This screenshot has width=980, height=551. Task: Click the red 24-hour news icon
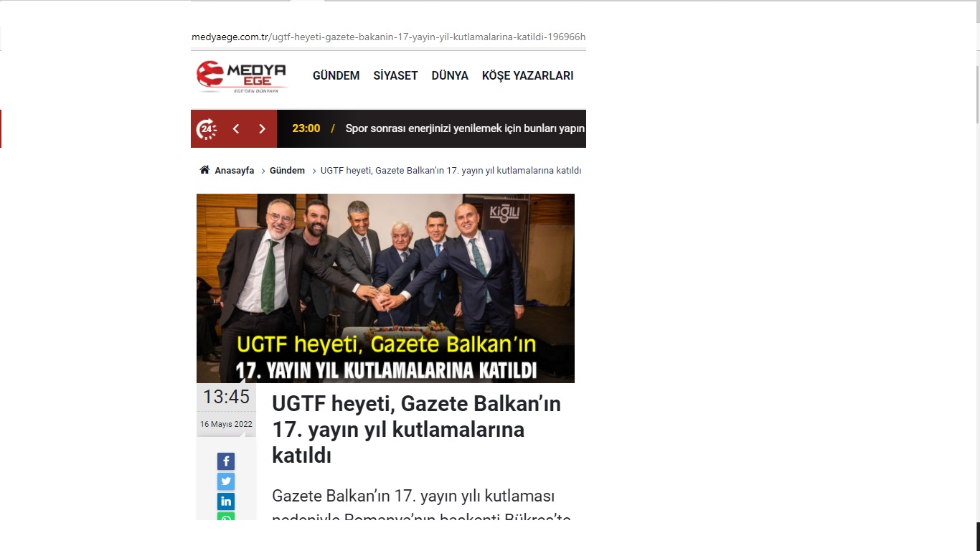(207, 129)
